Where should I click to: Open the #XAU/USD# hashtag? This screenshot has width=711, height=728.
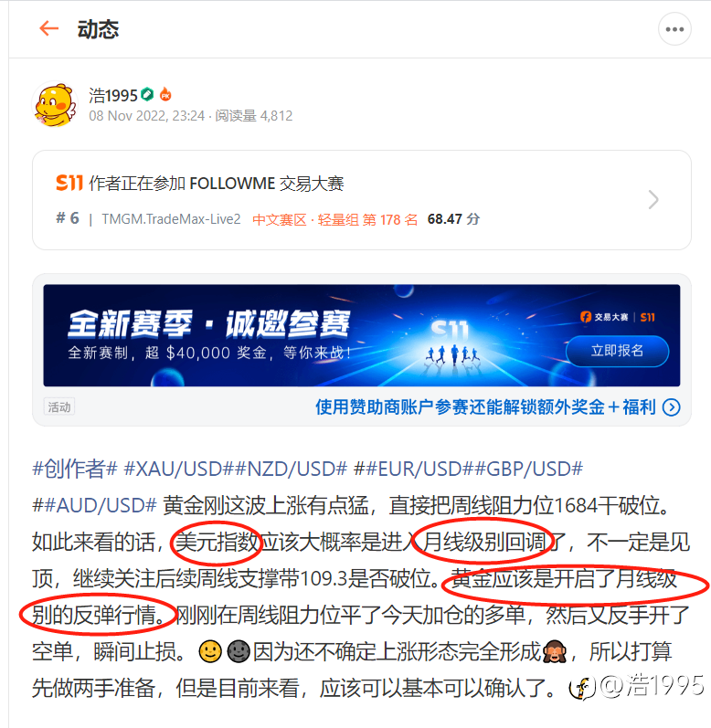[178, 469]
